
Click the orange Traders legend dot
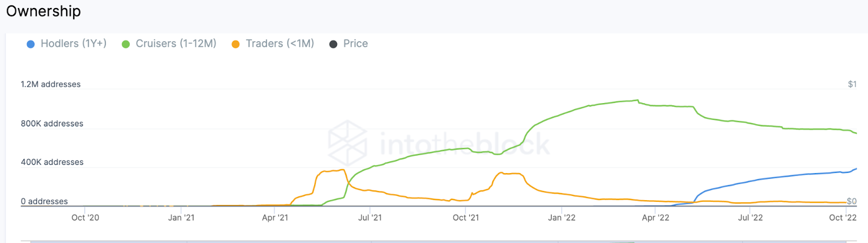coord(235,44)
